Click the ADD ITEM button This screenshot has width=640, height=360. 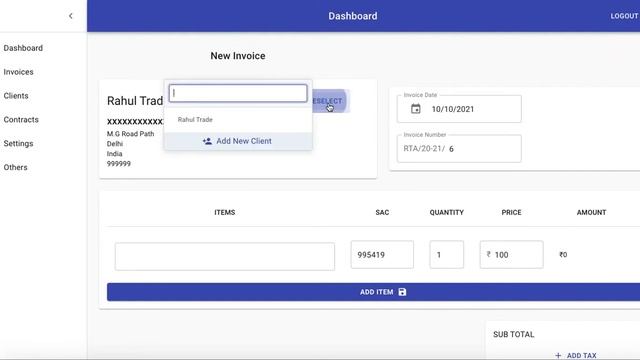373,292
